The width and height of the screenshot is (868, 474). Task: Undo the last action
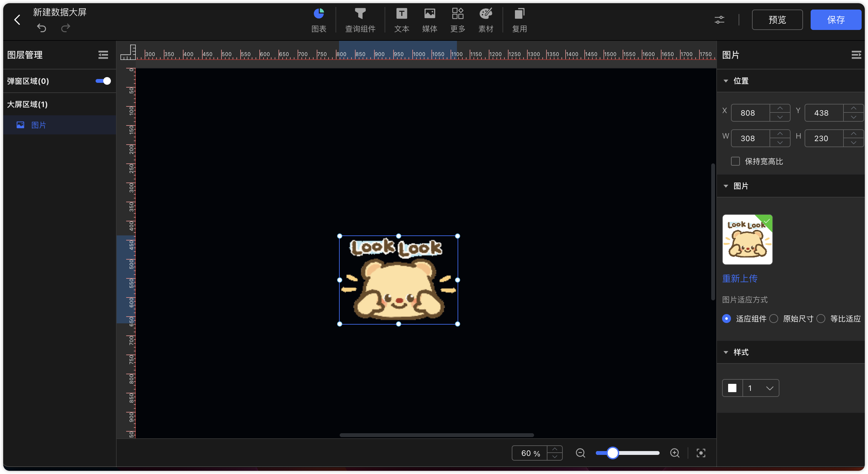[41, 28]
